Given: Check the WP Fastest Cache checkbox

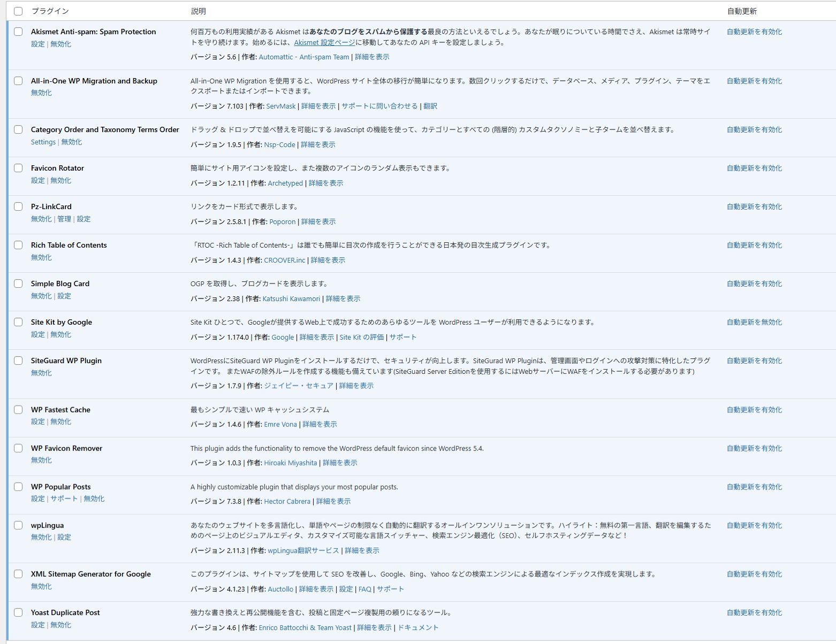Looking at the screenshot, I should click(18, 410).
